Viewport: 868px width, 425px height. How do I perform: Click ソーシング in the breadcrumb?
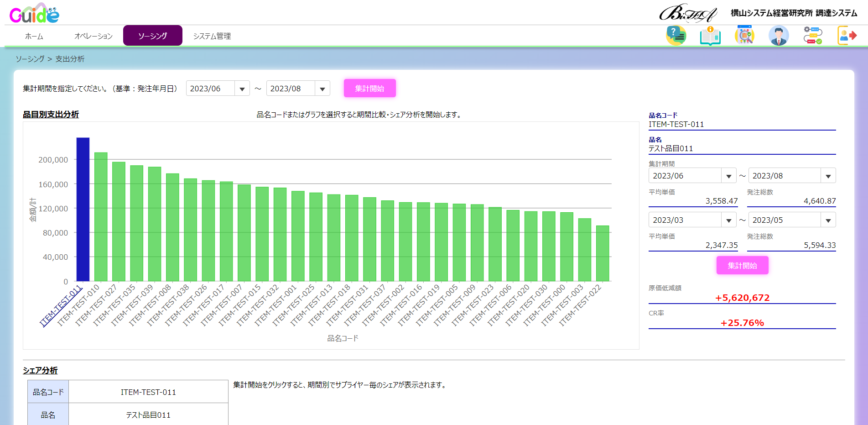[x=30, y=59]
